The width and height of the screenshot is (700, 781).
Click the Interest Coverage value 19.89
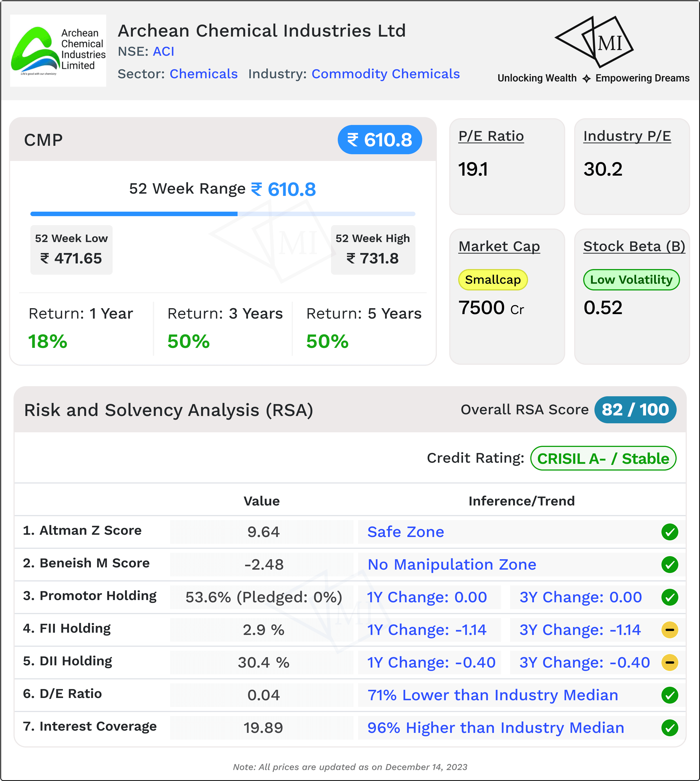263,728
